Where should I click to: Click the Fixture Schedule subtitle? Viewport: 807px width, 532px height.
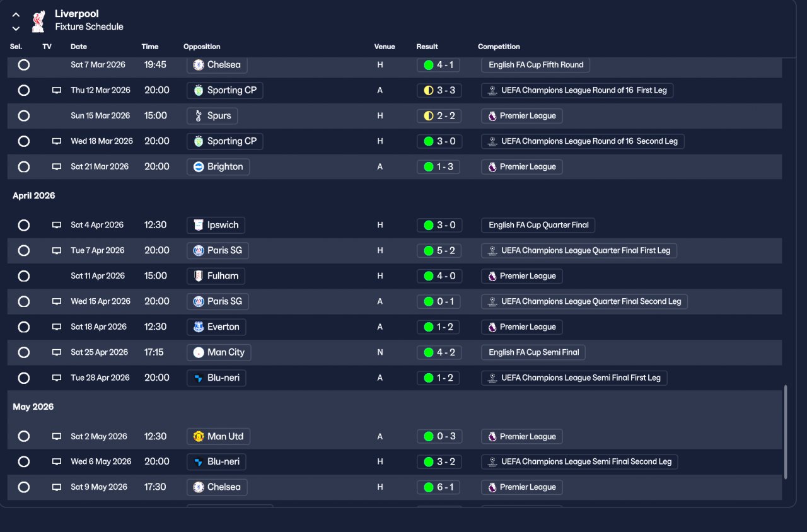click(x=89, y=27)
